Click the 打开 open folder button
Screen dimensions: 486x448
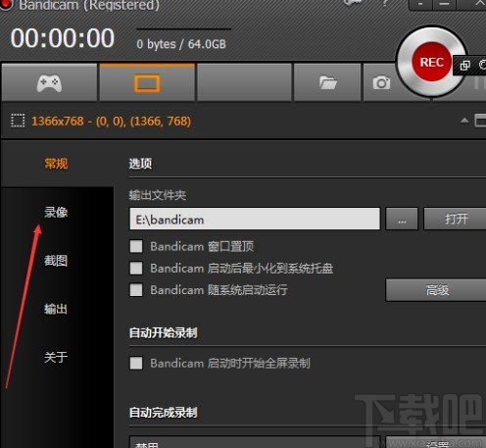tap(456, 219)
